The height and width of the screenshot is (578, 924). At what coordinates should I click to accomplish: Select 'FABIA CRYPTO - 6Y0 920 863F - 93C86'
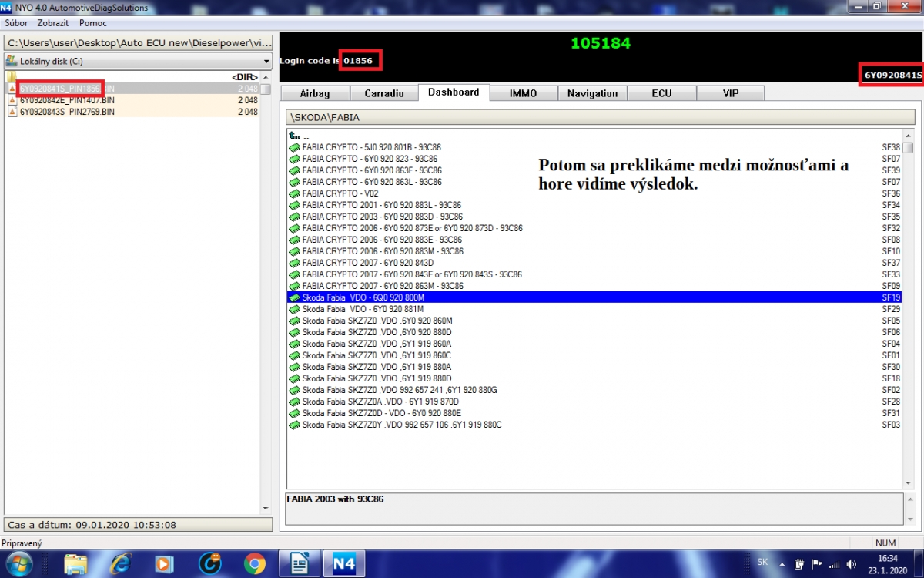point(594,170)
